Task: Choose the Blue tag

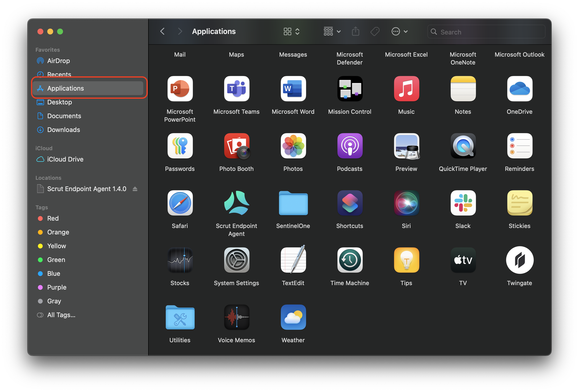Action: coord(88,273)
